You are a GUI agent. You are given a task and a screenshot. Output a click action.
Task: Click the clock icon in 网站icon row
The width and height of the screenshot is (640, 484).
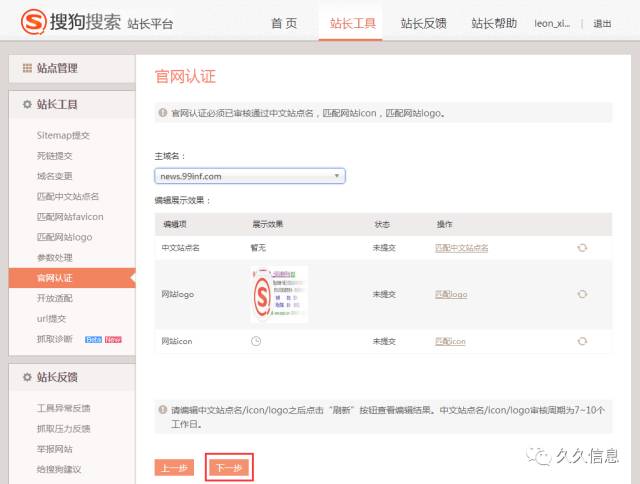[256, 341]
